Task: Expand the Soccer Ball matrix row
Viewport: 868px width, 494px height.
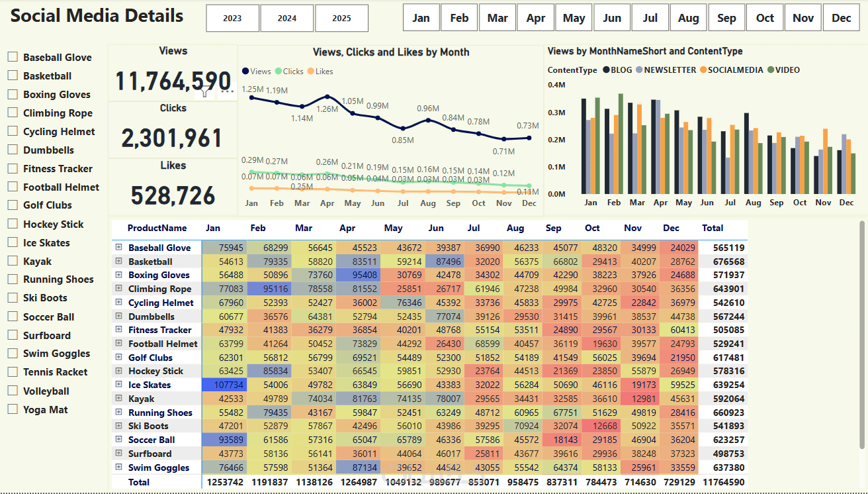Action: [119, 439]
